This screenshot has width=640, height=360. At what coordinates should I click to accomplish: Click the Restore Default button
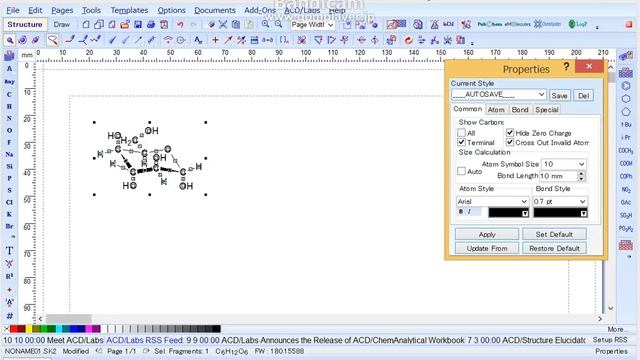tap(554, 248)
